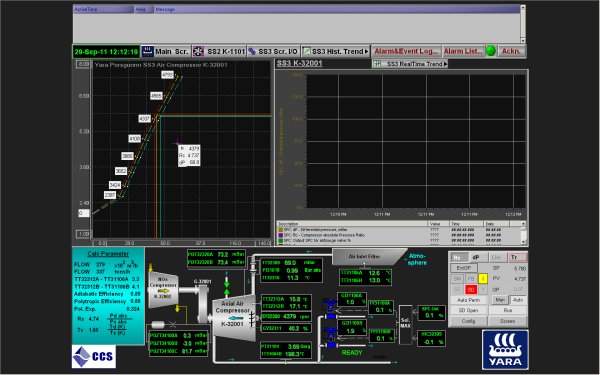Open the Alarm&Event Log
Screen dimensions: 600x375
tap(406, 51)
